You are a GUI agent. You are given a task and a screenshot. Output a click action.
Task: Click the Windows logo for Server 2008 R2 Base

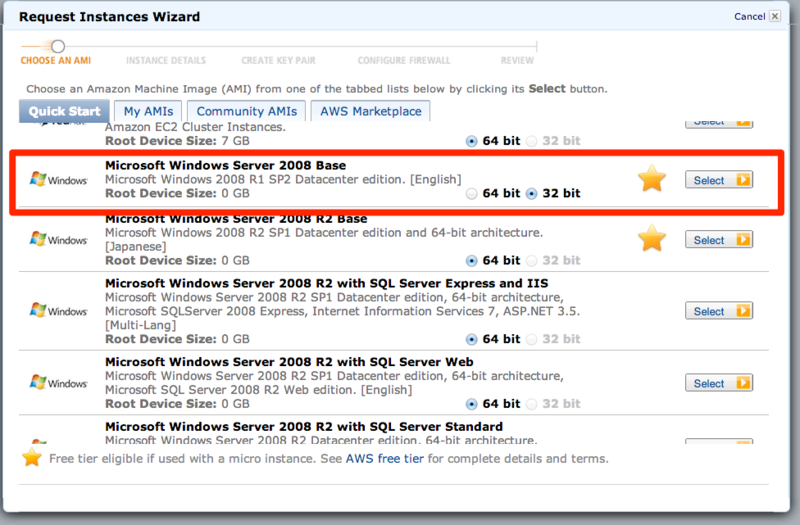pyautogui.click(x=59, y=239)
